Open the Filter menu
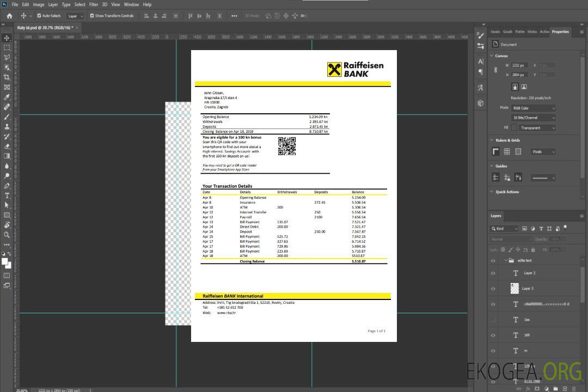 coord(94,4)
